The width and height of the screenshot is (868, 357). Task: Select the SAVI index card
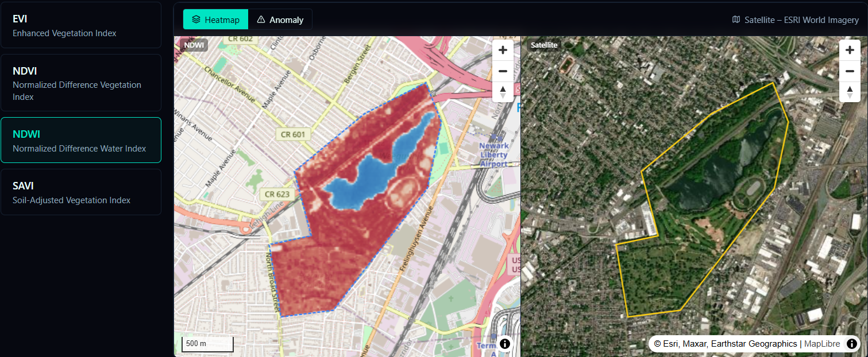(81, 192)
